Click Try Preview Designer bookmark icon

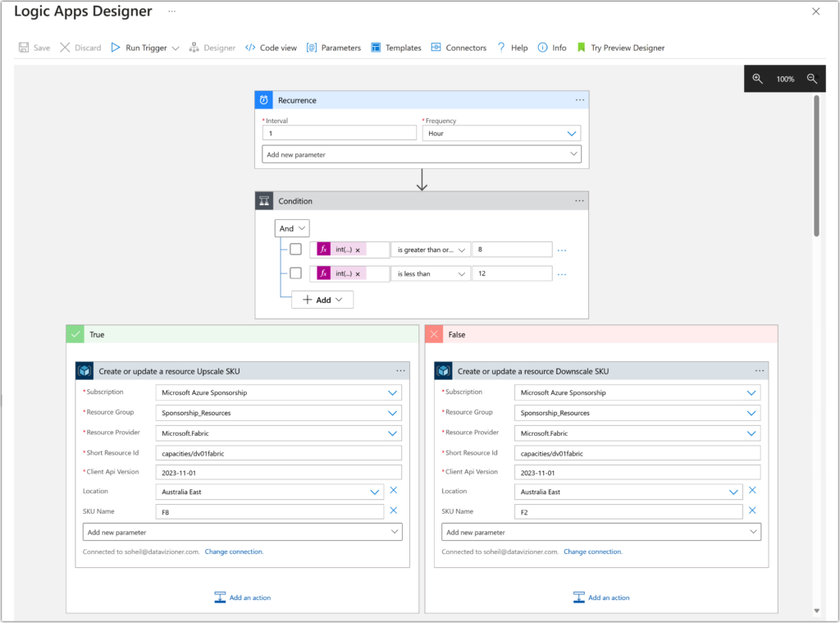pos(582,48)
